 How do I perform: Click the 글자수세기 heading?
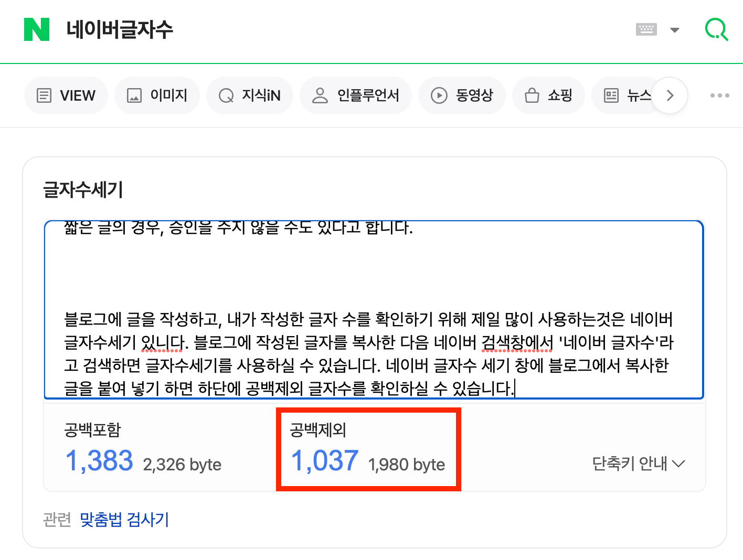point(83,190)
